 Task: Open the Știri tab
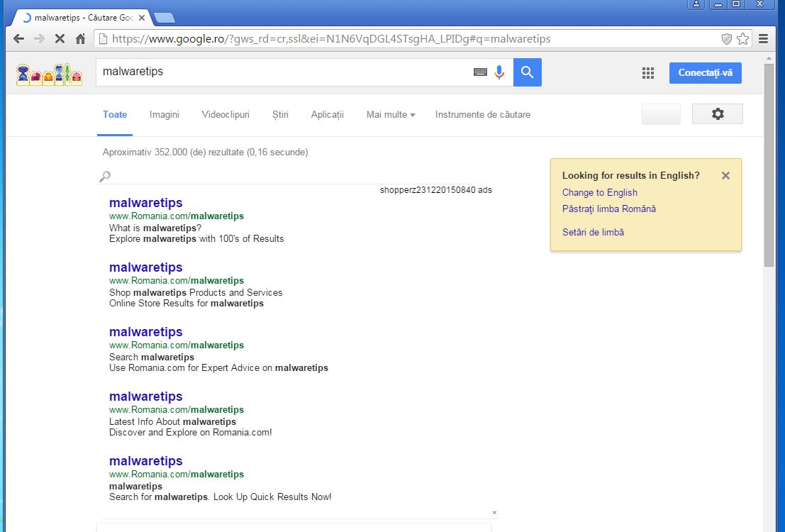click(280, 114)
